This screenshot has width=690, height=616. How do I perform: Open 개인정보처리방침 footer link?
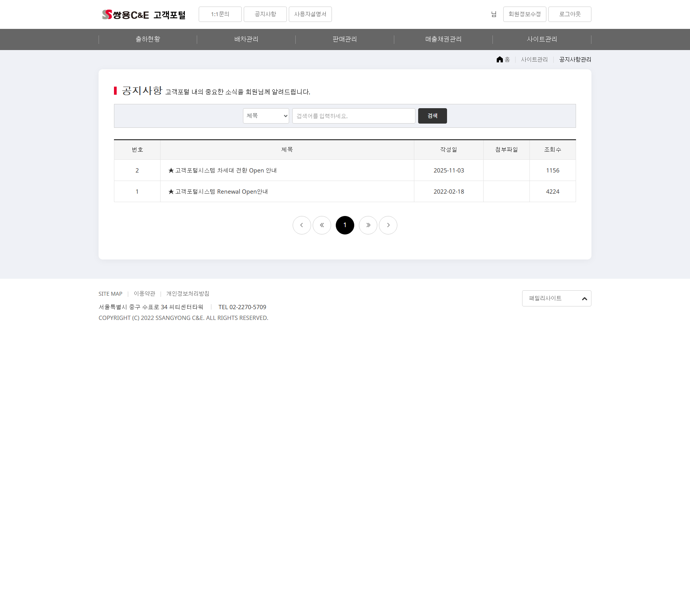188,294
